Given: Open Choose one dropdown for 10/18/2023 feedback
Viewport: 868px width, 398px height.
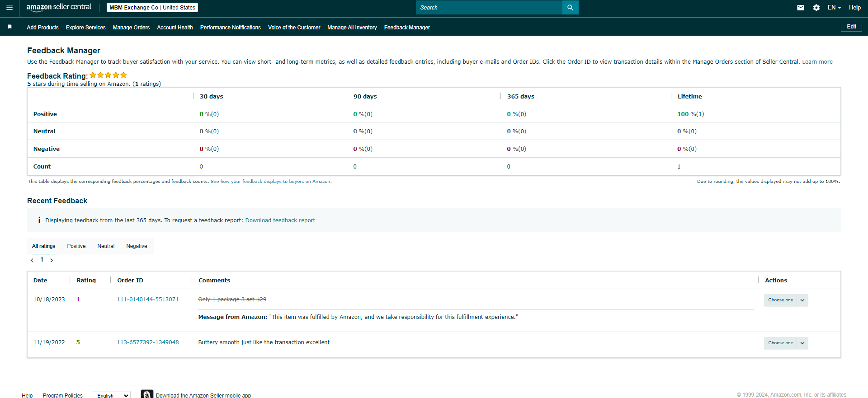Looking at the screenshot, I should (786, 300).
